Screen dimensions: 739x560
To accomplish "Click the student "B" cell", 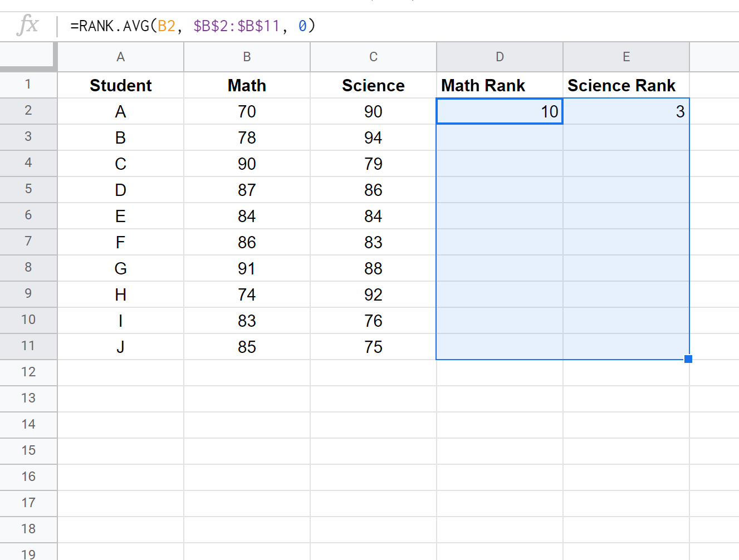I will (x=120, y=137).
